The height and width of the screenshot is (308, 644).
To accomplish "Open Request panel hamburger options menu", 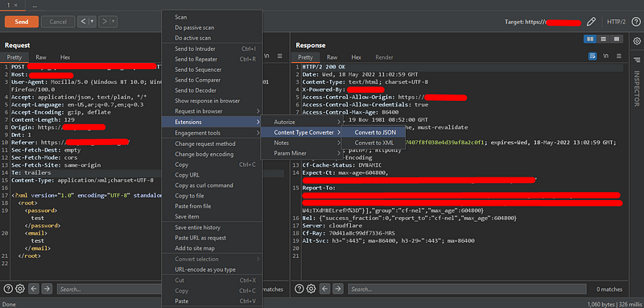I will point(279,56).
